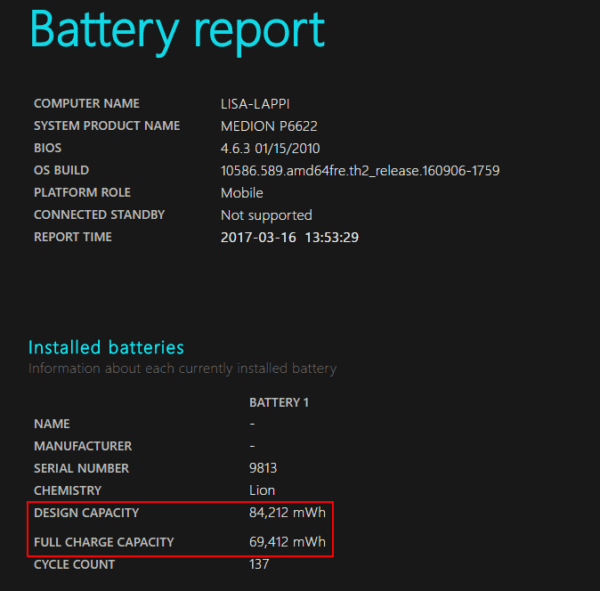Click the FULL CHARGE CAPACITY label
This screenshot has width=600, height=591.
[104, 542]
